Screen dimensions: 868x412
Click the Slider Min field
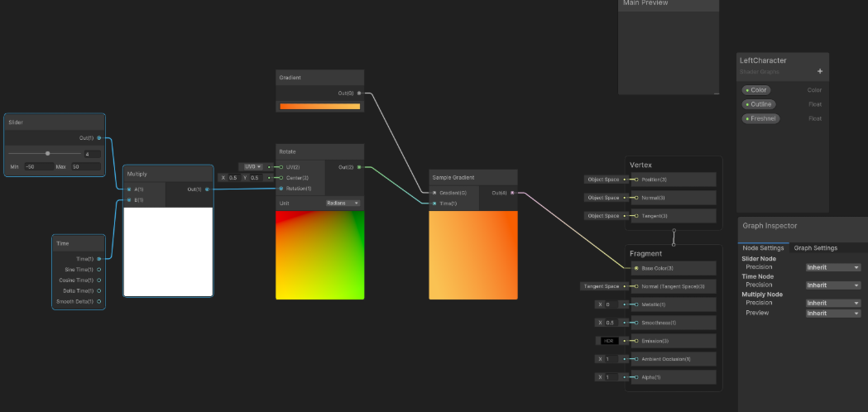pyautogui.click(x=39, y=166)
